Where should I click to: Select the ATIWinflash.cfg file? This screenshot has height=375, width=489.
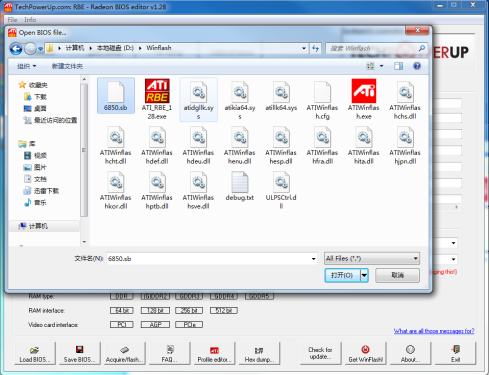click(x=322, y=99)
